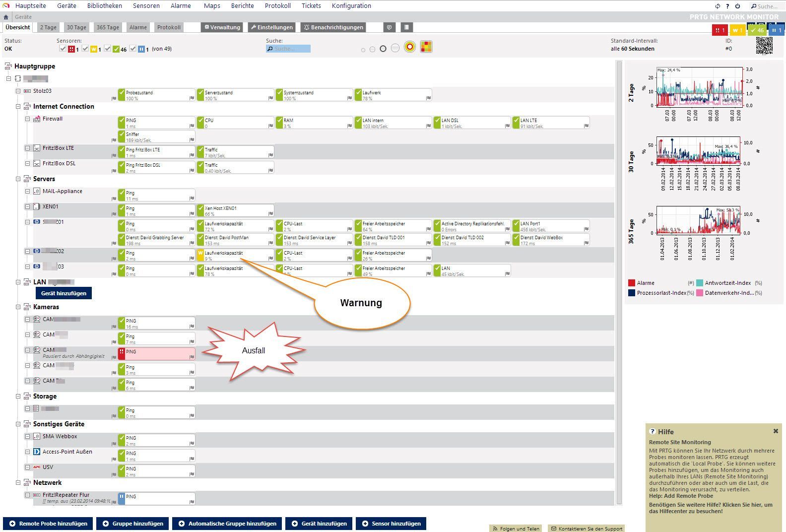Click the yellow warning badge showing 1
This screenshot has height=532, width=786.
(x=738, y=30)
